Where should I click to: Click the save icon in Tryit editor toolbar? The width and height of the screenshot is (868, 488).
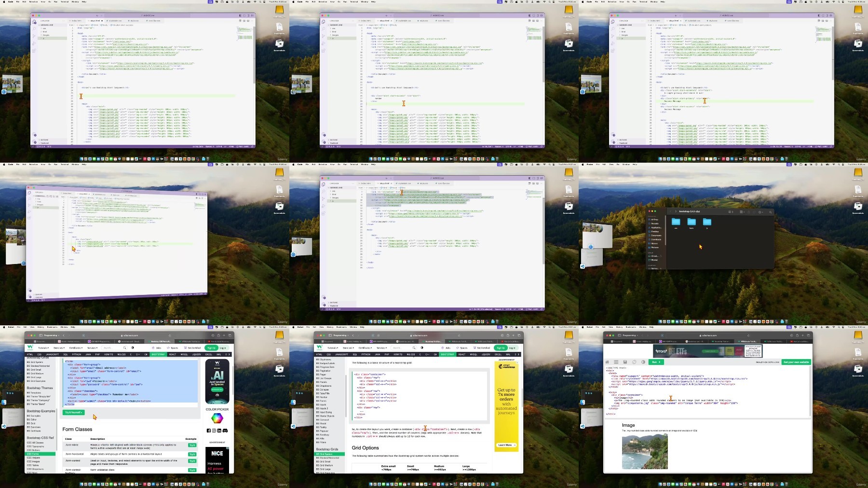click(x=625, y=362)
